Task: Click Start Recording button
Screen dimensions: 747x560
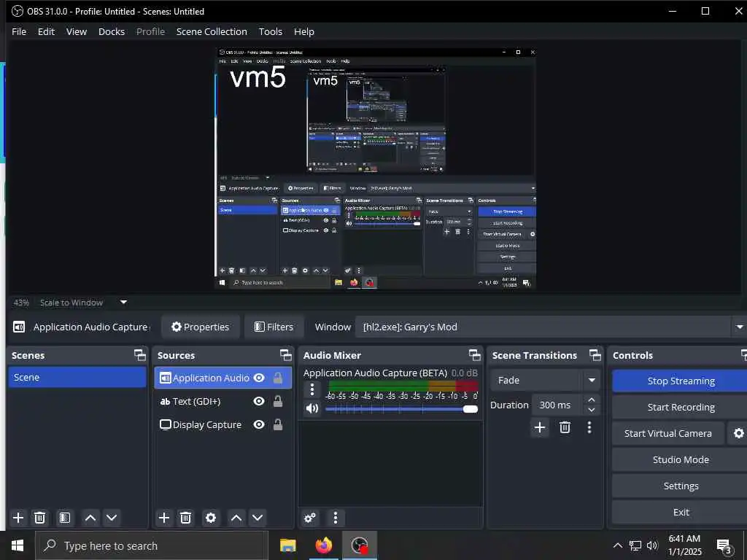Action: click(681, 407)
